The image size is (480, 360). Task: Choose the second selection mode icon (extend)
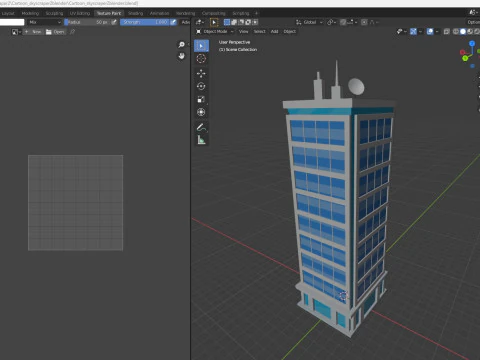pos(234,22)
